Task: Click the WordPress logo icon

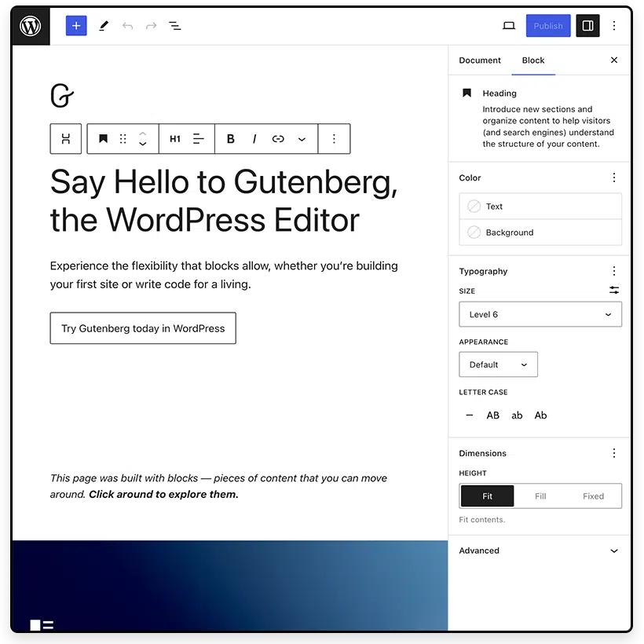Action: [x=31, y=26]
